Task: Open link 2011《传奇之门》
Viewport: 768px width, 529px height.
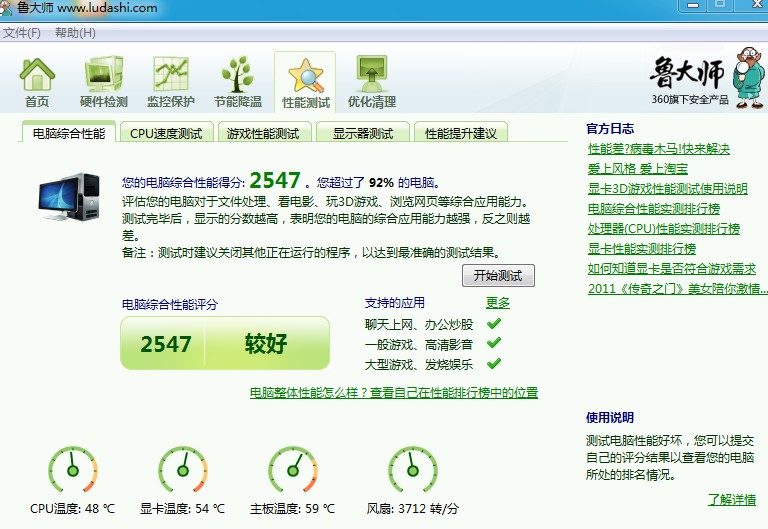Action: pyautogui.click(x=677, y=289)
